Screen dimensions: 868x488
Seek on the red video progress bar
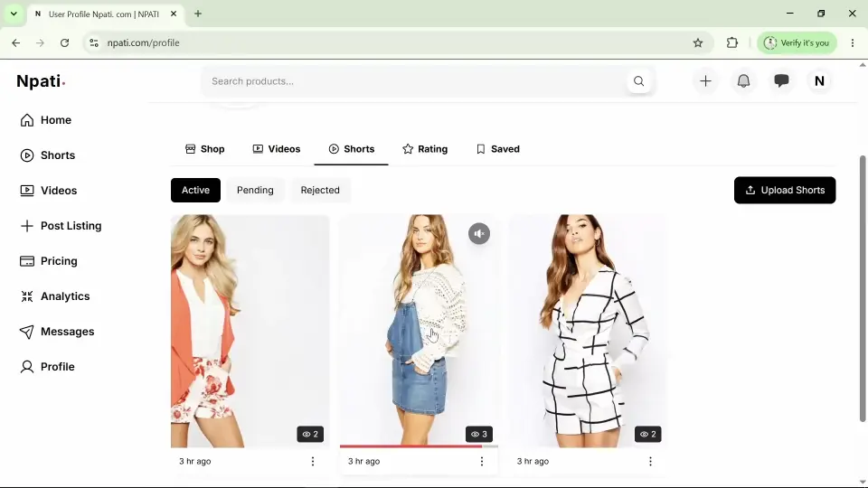pos(419,446)
